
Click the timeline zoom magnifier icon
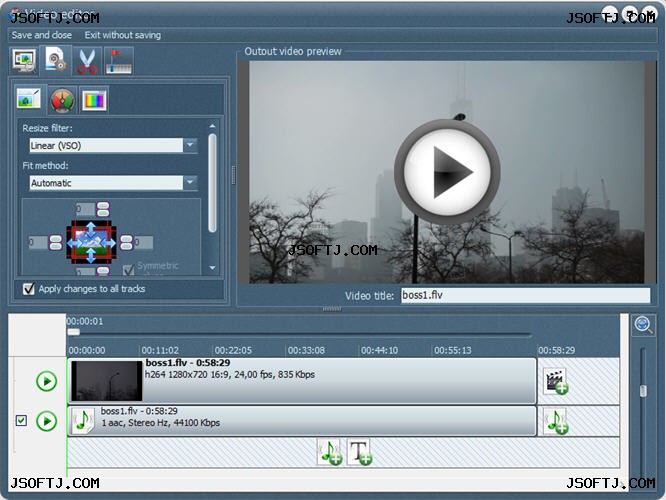(643, 325)
